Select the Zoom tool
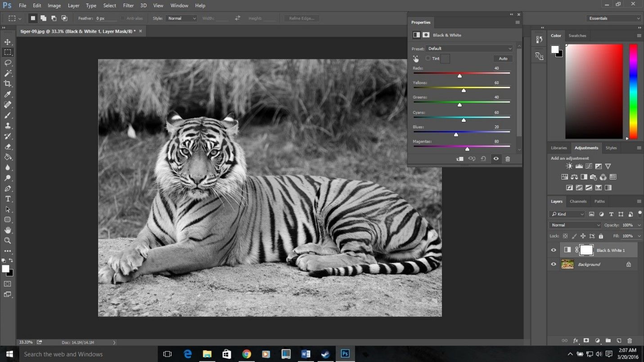Viewport: 644px width, 362px height. 7,241
